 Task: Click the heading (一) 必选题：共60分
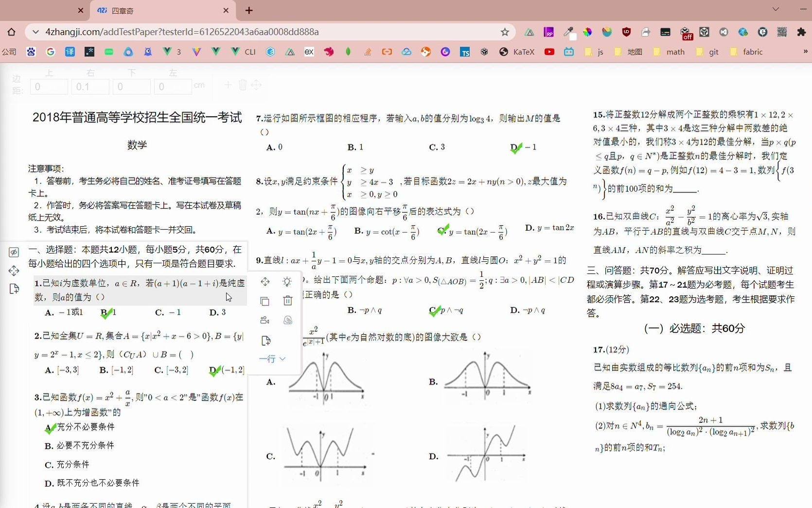click(694, 328)
